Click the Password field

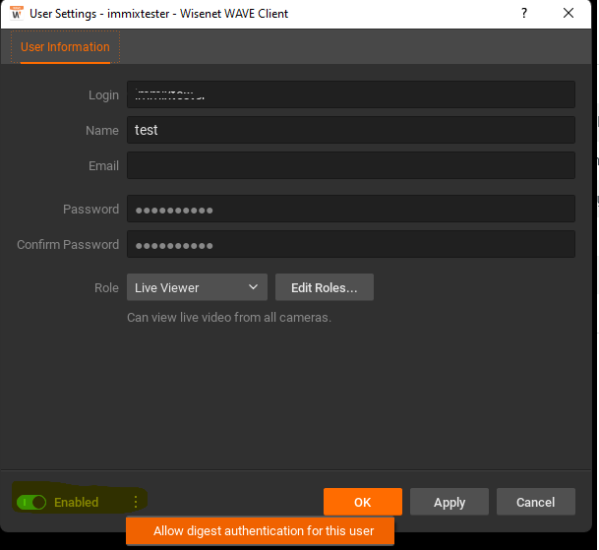pyautogui.click(x=351, y=209)
